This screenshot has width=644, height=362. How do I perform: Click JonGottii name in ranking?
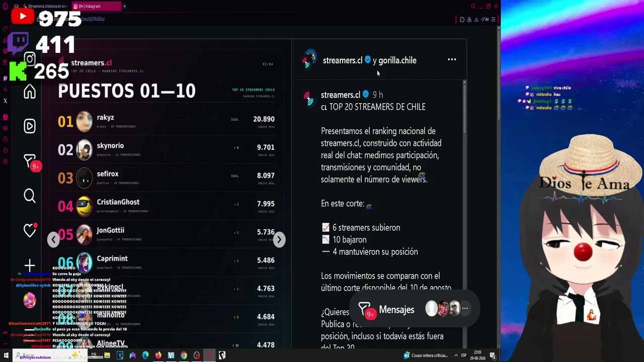pyautogui.click(x=110, y=230)
